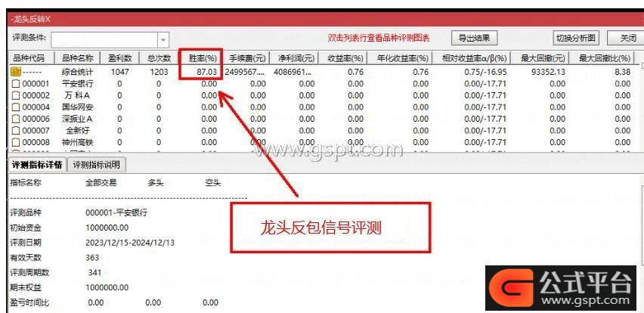Click the 空头 column label
Screen dimensions: 644x313
click(x=213, y=183)
